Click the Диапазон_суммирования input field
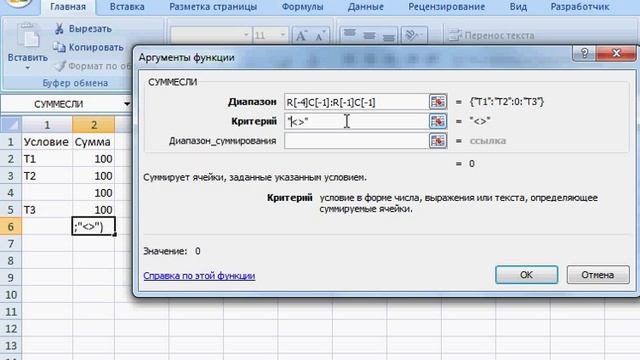This screenshot has width=640, height=360. pyautogui.click(x=356, y=141)
